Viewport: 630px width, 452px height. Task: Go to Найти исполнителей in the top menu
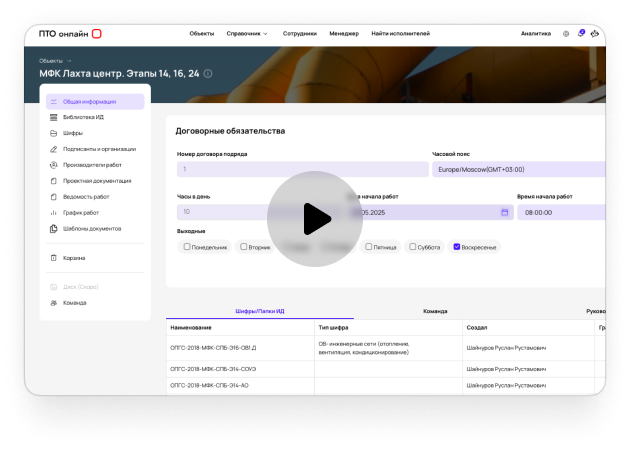click(400, 33)
